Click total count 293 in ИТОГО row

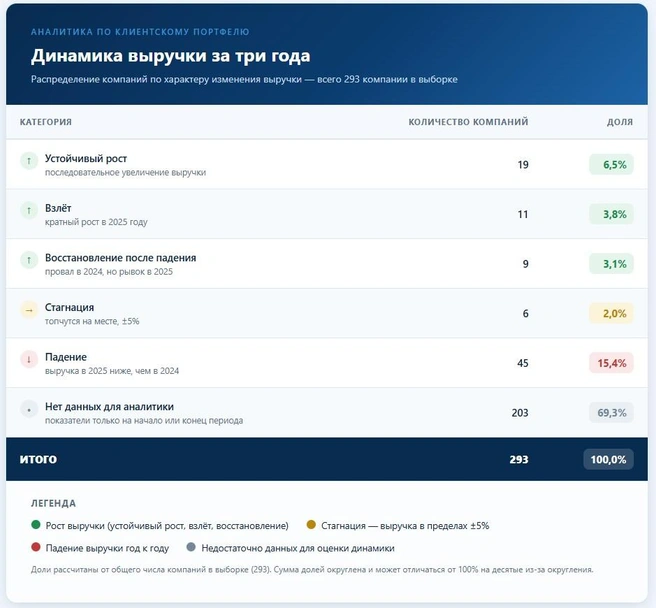tap(519, 459)
